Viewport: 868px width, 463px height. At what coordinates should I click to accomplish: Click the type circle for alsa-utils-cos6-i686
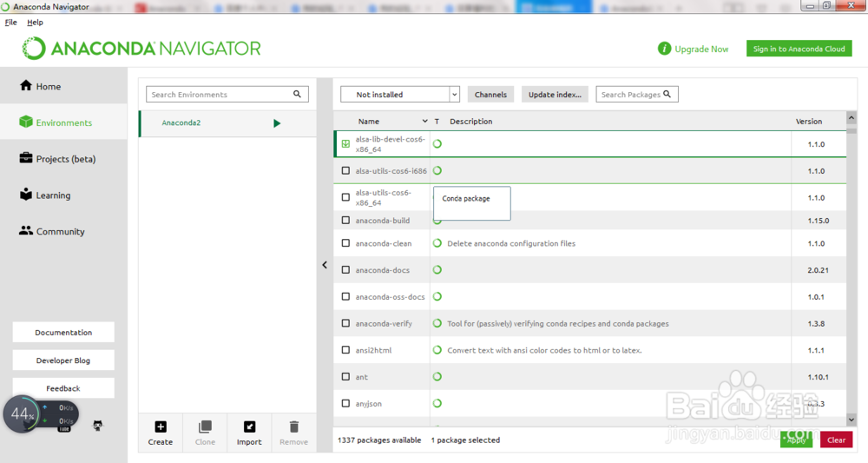(437, 170)
